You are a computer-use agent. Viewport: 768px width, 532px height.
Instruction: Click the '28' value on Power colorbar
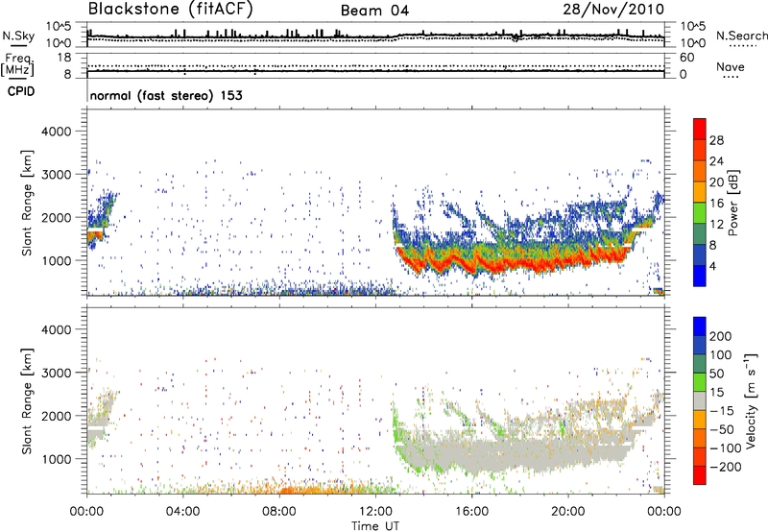pos(716,140)
